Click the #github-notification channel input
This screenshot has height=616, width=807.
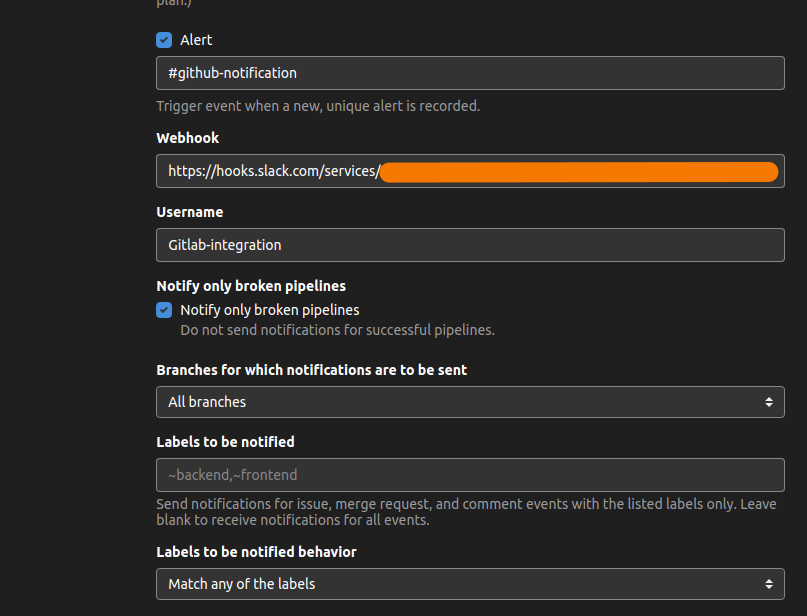(470, 73)
